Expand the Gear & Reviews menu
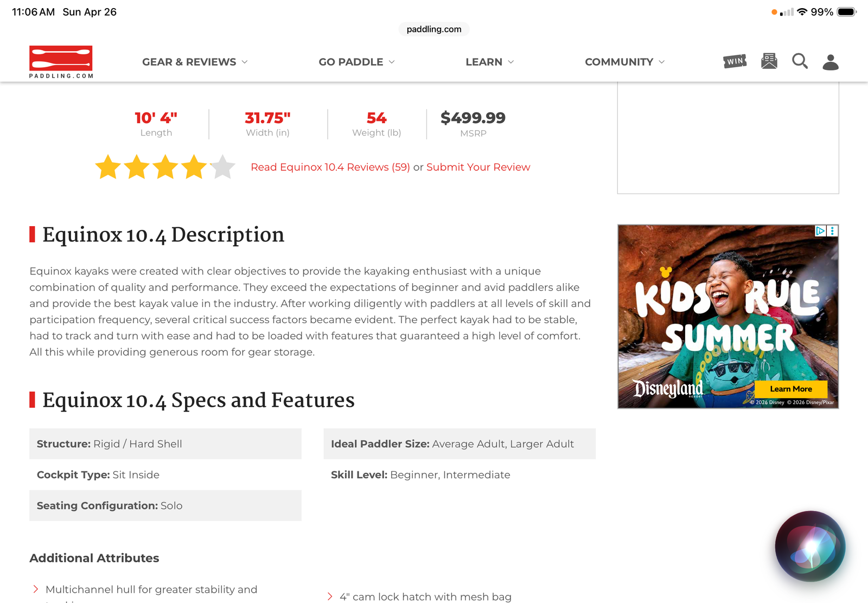Image resolution: width=868 pixels, height=603 pixels. point(195,62)
